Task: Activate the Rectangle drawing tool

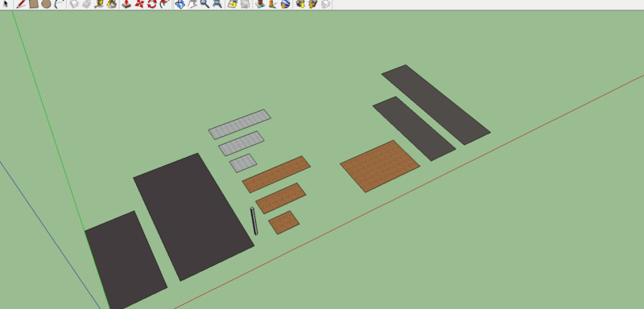Action: 34,4
